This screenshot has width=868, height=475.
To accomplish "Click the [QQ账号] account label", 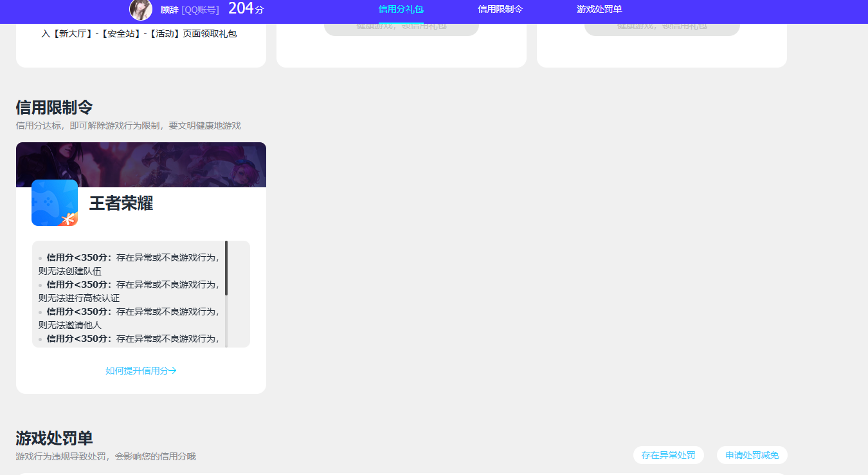I will pos(201,10).
